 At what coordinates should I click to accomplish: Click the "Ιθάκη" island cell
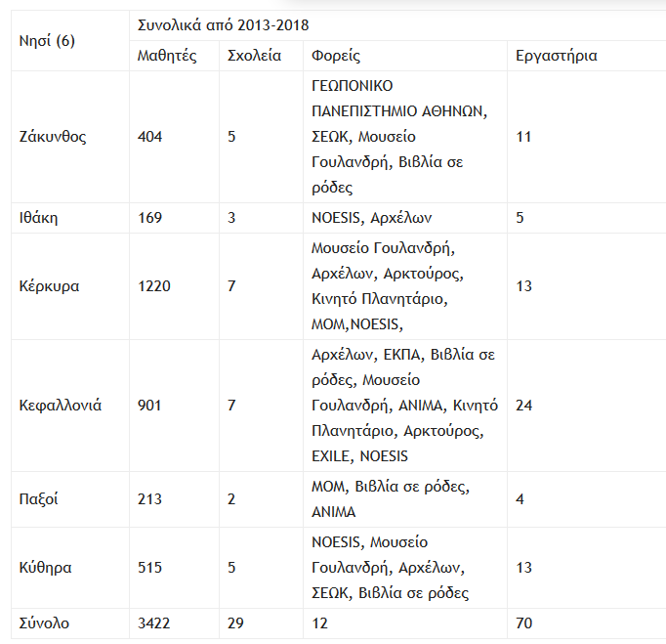[x=39, y=217]
